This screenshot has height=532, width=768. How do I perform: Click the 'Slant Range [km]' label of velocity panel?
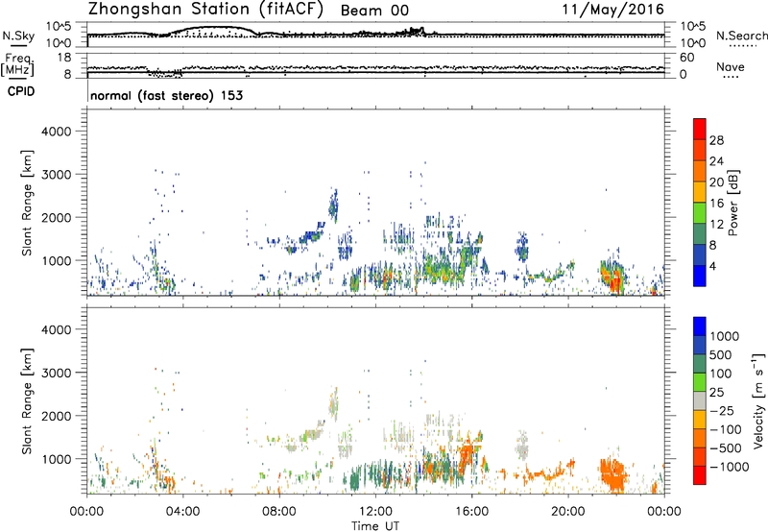27,401
